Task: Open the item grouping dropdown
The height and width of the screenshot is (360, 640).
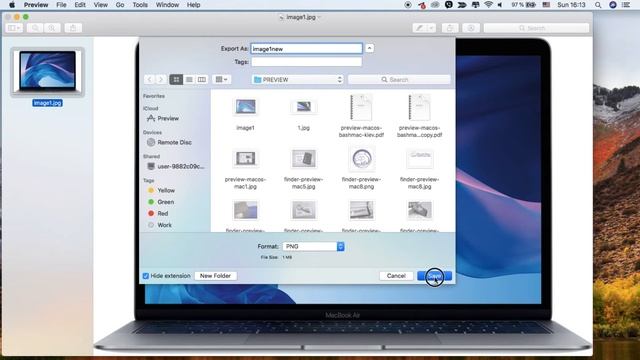Action: (222, 79)
